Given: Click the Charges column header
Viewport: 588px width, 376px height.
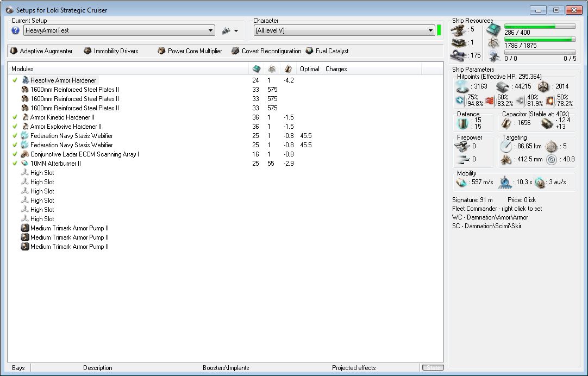Looking at the screenshot, I should point(372,69).
